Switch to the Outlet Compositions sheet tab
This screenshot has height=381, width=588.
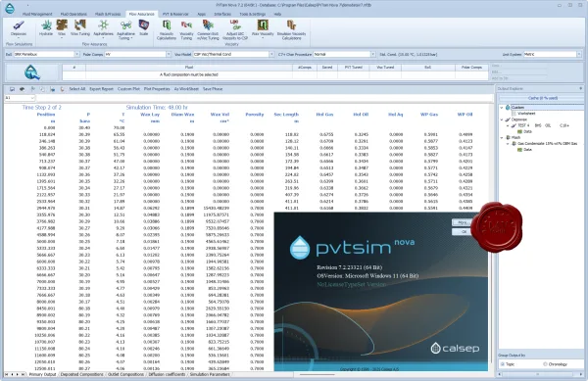pos(125,374)
